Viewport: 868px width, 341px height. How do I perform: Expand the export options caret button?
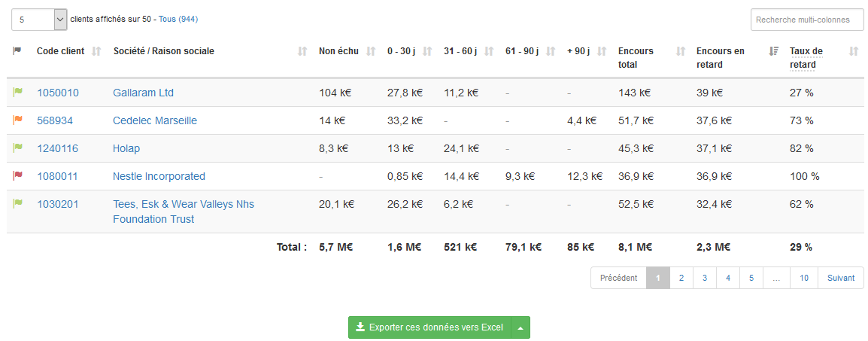[x=520, y=327]
